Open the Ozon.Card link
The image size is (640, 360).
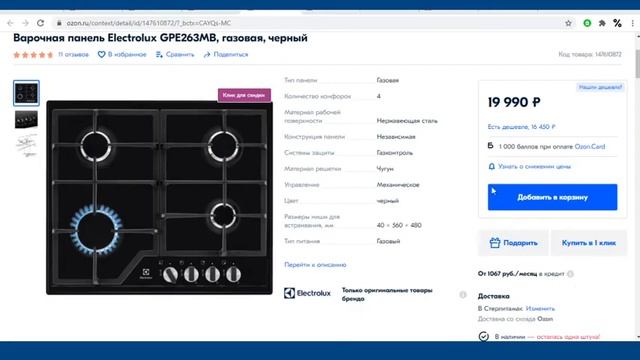(589, 147)
